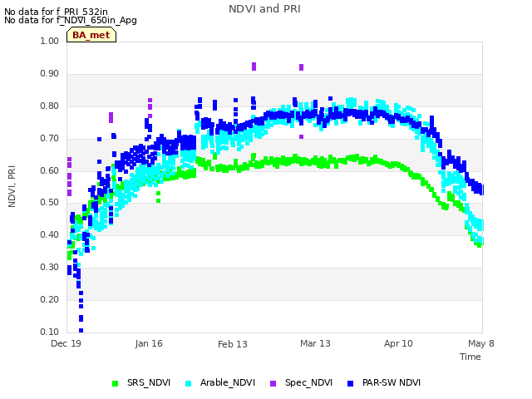Viewport: 532px width, 399px height.
Task: Click the green SRS_NDVI legend swatch
Action: pos(116,383)
